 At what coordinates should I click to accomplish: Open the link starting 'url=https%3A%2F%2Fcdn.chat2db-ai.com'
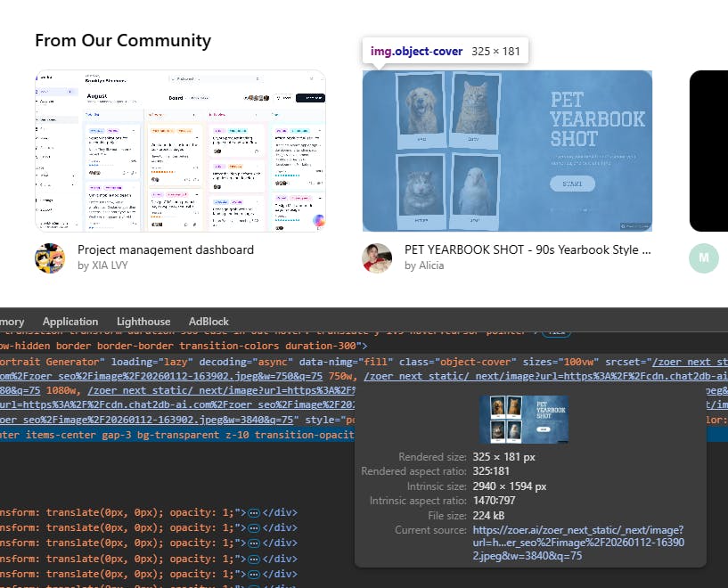(x=177, y=404)
